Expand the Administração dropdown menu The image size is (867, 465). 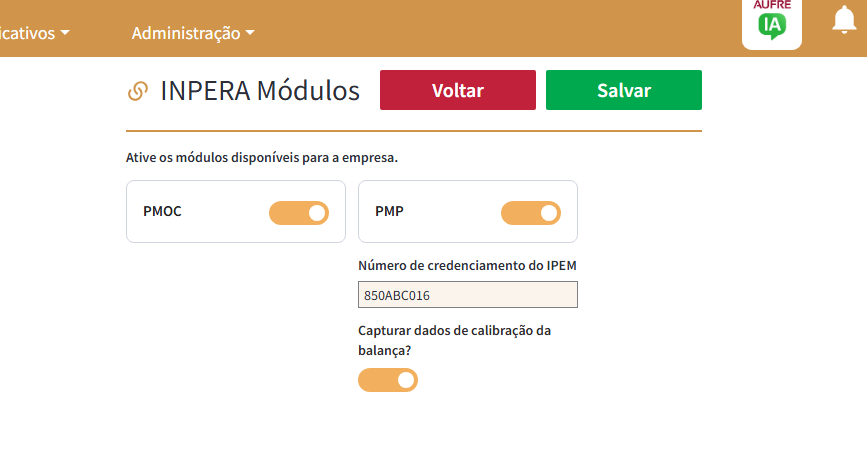pyautogui.click(x=193, y=33)
